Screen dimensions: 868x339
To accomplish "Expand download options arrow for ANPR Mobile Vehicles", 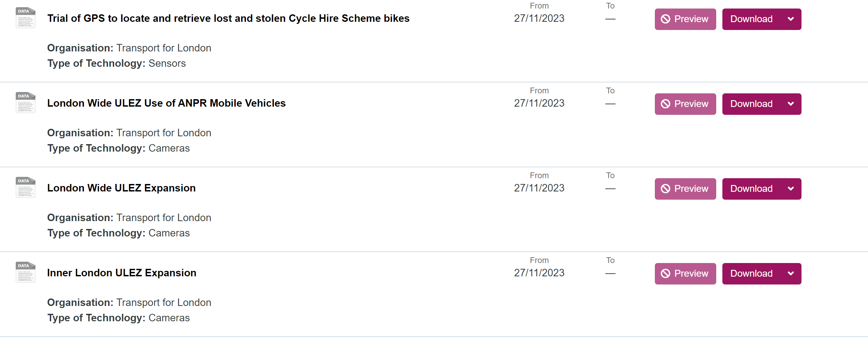I will pyautogui.click(x=791, y=104).
